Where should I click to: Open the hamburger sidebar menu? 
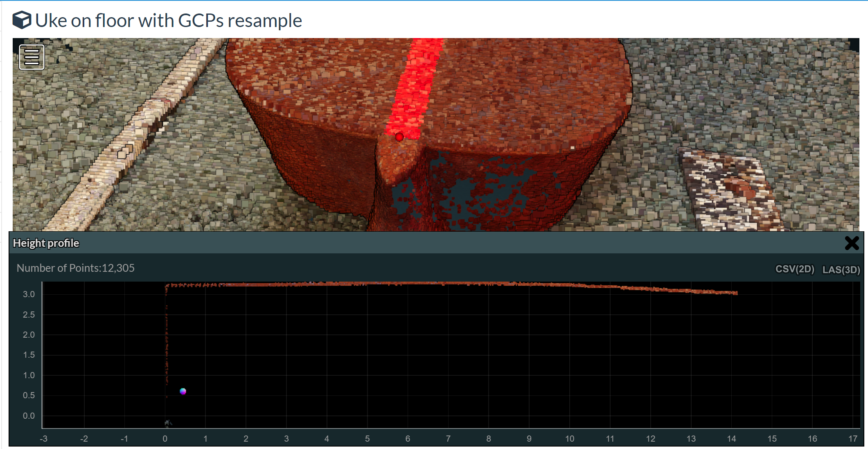[x=32, y=57]
